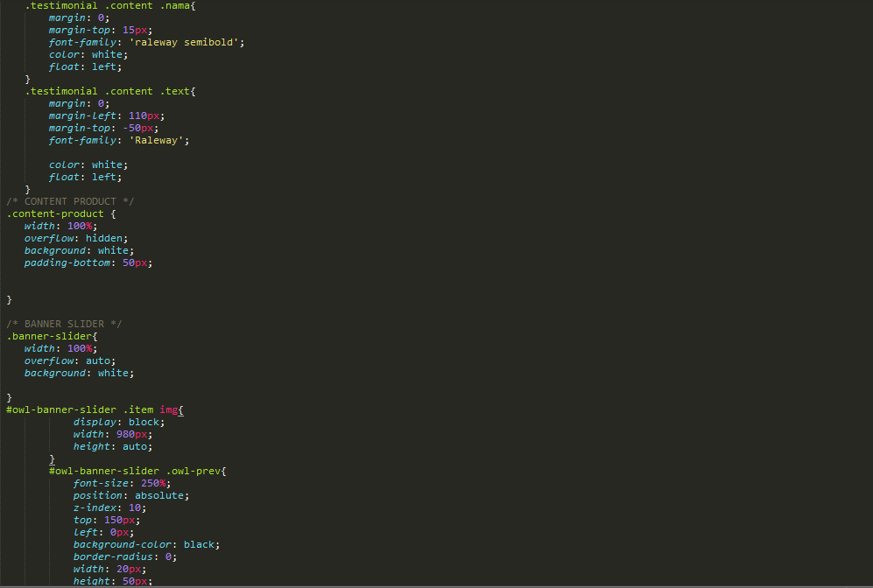Viewport: 873px width, 588px height.
Task: Click 'float: left;' inside the .nama rule
Action: pyautogui.click(x=85, y=66)
